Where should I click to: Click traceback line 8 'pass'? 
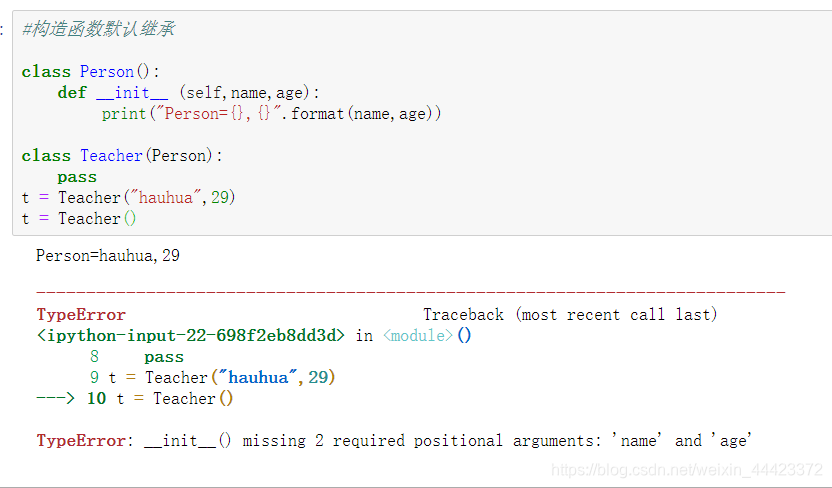coord(137,357)
